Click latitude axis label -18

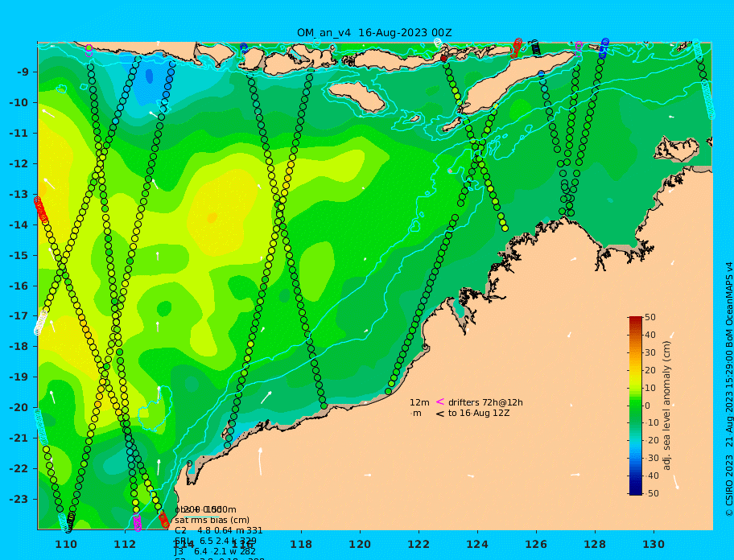(x=19, y=347)
